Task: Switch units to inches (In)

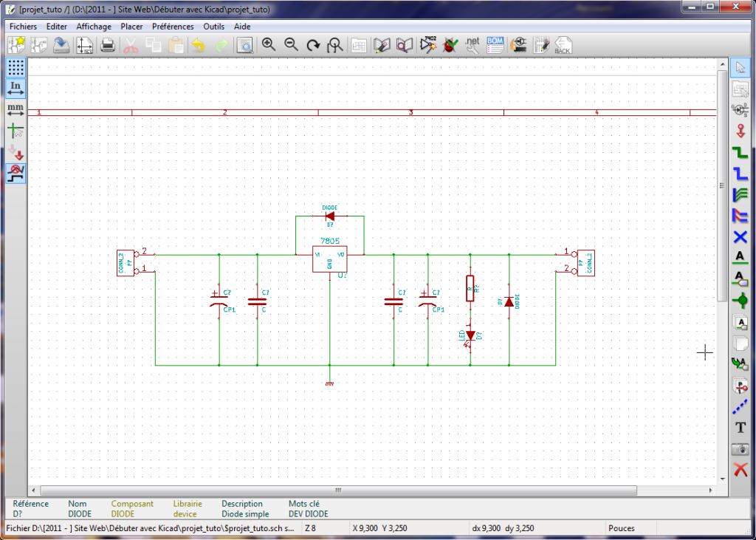Action: pyautogui.click(x=16, y=89)
